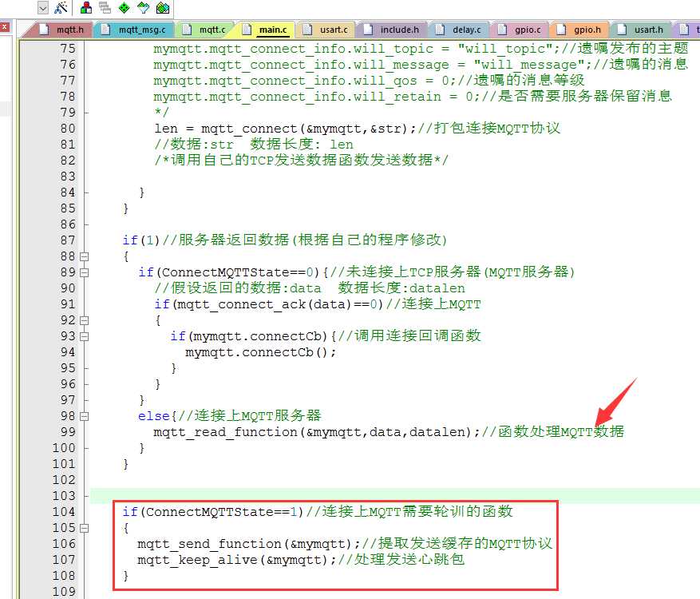Click line number 99 in the gutter
This screenshot has width=700, height=599.
(x=68, y=432)
